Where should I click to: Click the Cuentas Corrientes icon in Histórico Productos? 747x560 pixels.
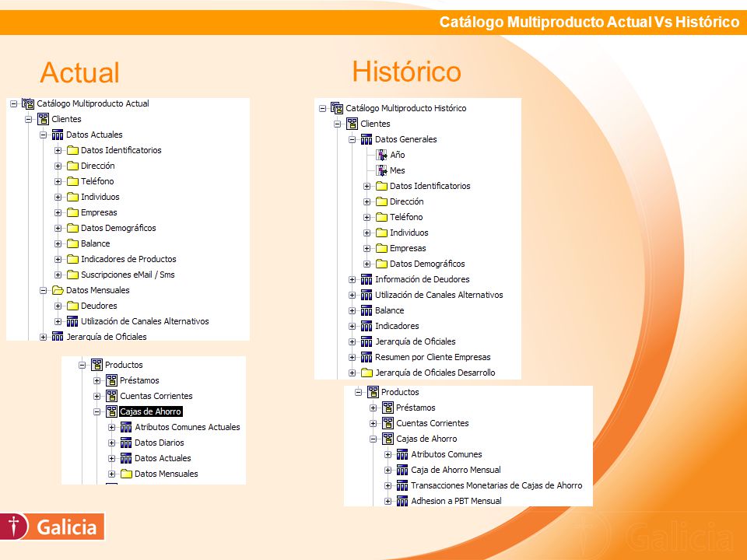coord(388,423)
